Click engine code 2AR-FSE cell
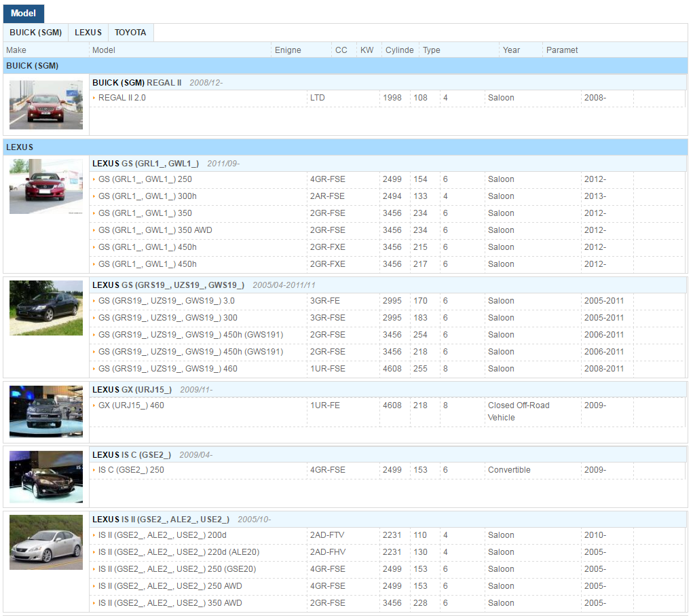Screen dimensions: 693x616 [x=327, y=196]
